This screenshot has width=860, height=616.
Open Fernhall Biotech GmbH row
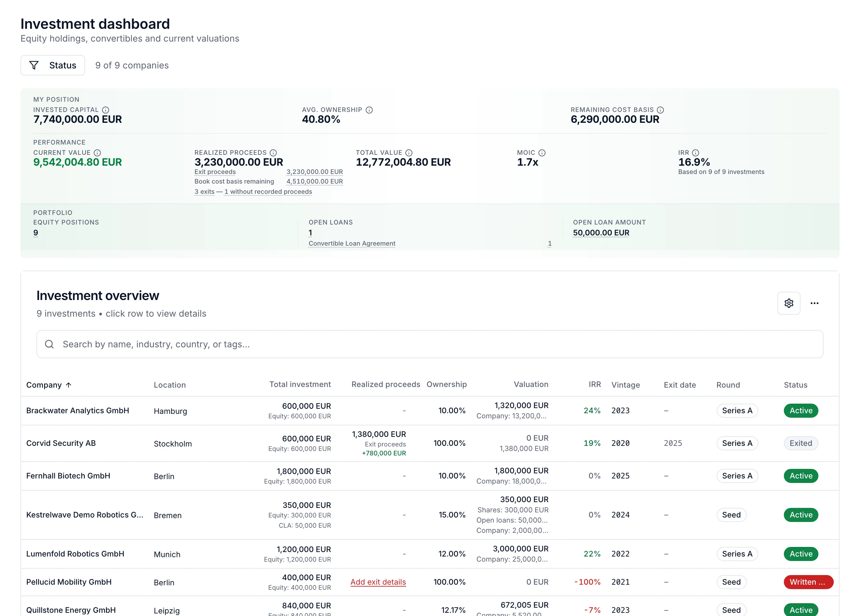click(430, 476)
